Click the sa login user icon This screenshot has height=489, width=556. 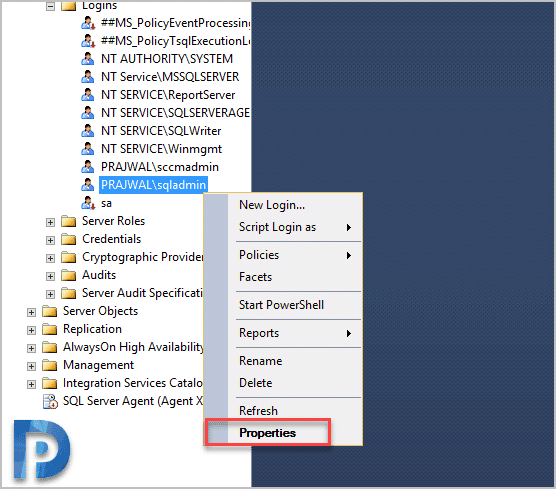tap(88, 203)
